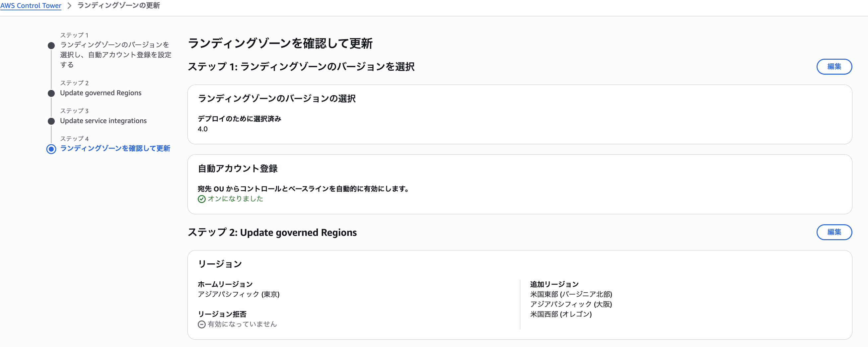Open AWS Control Tower breadcrumb link
The height and width of the screenshot is (347, 868).
click(31, 5)
